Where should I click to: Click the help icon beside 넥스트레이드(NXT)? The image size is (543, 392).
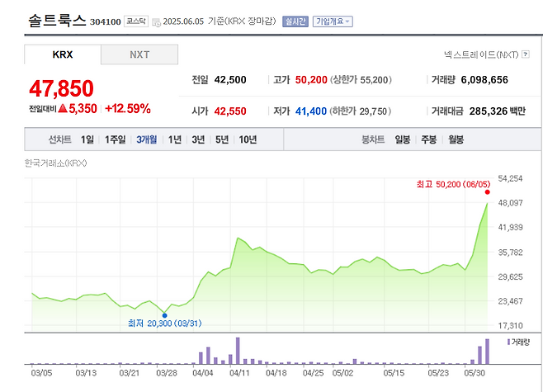pos(526,54)
